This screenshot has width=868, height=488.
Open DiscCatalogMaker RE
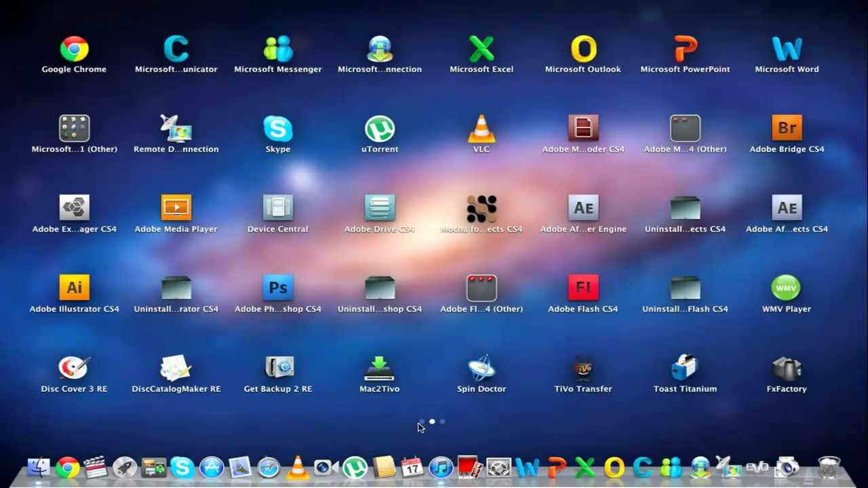pyautogui.click(x=176, y=368)
